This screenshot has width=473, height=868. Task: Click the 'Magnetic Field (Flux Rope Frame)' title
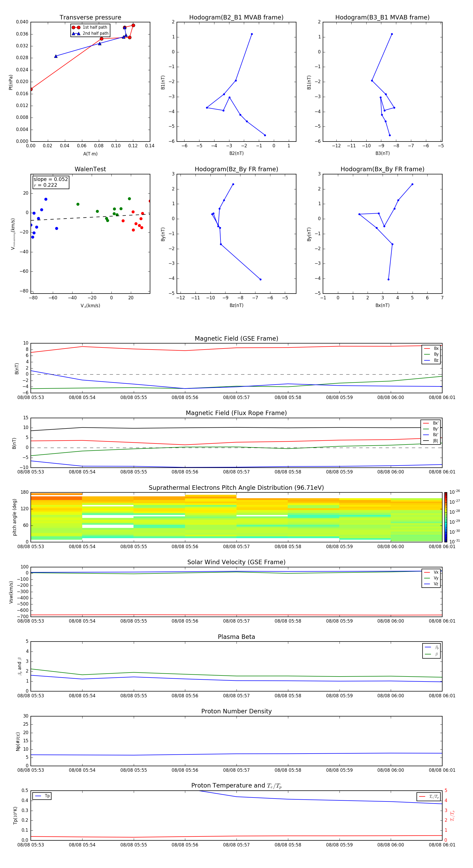coord(236,413)
